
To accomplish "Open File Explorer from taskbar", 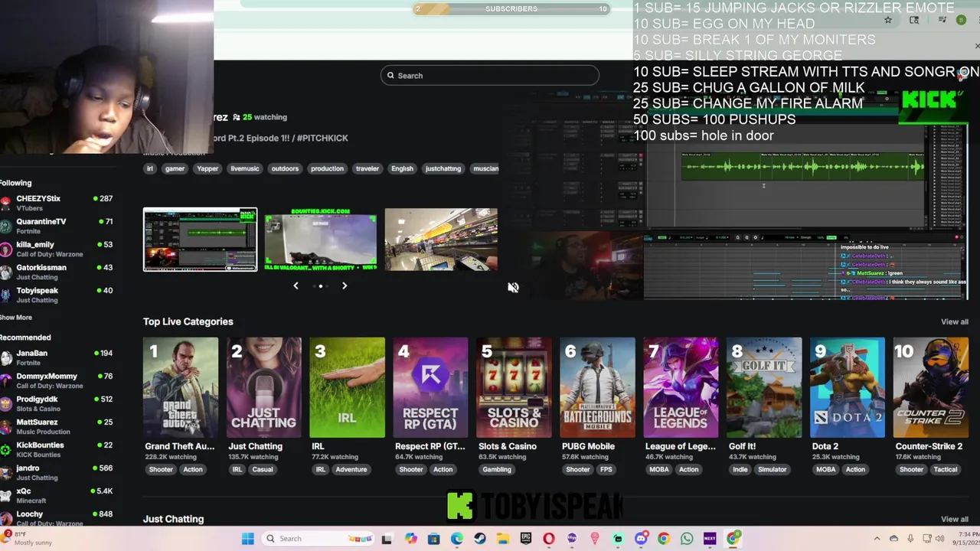I will point(503,539).
